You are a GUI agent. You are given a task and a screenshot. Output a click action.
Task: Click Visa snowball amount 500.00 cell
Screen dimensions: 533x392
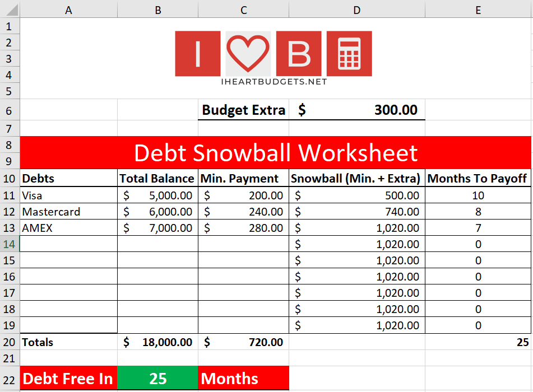(357, 195)
